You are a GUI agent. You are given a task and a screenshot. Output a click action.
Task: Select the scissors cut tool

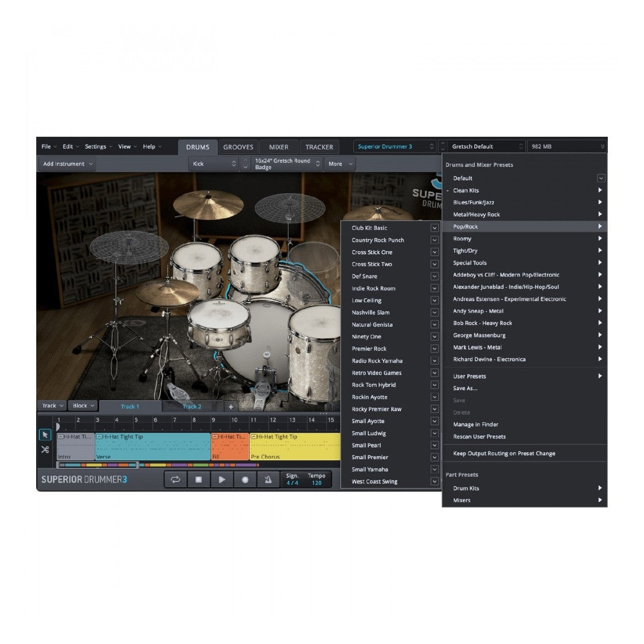(x=45, y=450)
